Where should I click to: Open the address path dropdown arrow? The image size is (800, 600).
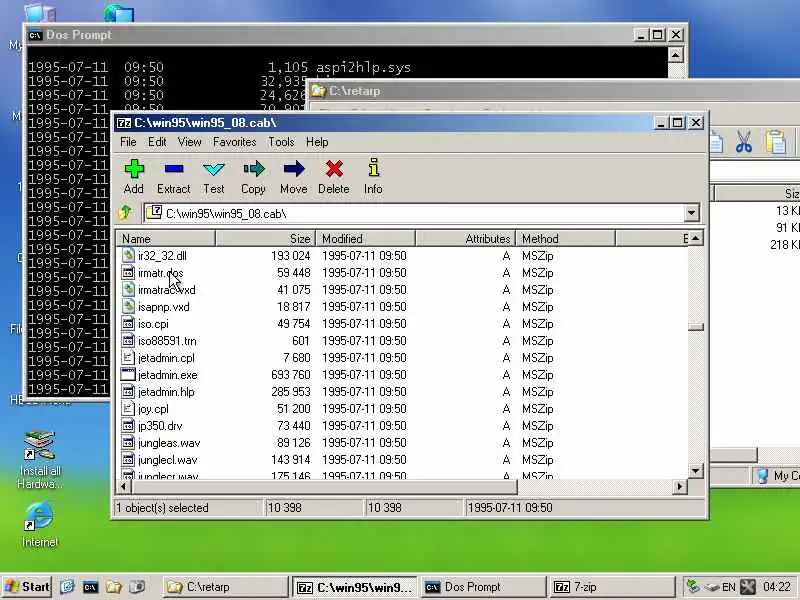691,213
